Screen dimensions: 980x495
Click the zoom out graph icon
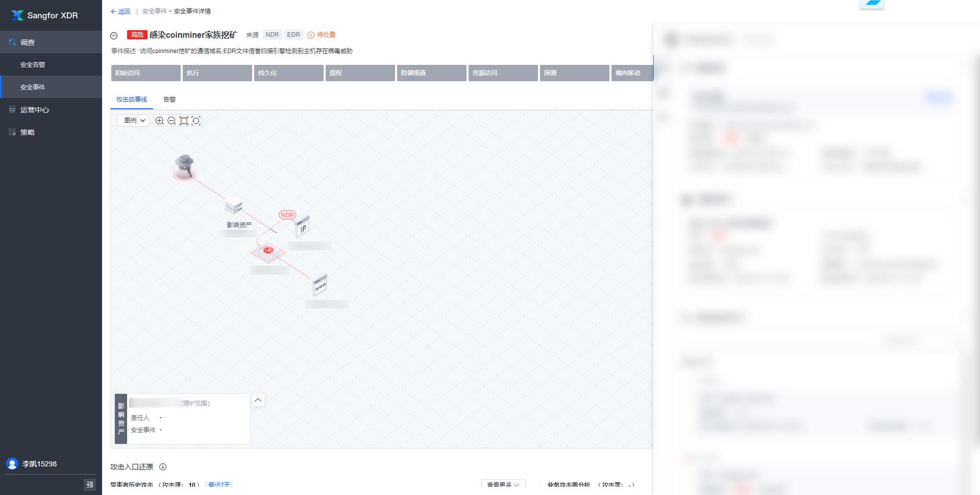click(x=171, y=121)
